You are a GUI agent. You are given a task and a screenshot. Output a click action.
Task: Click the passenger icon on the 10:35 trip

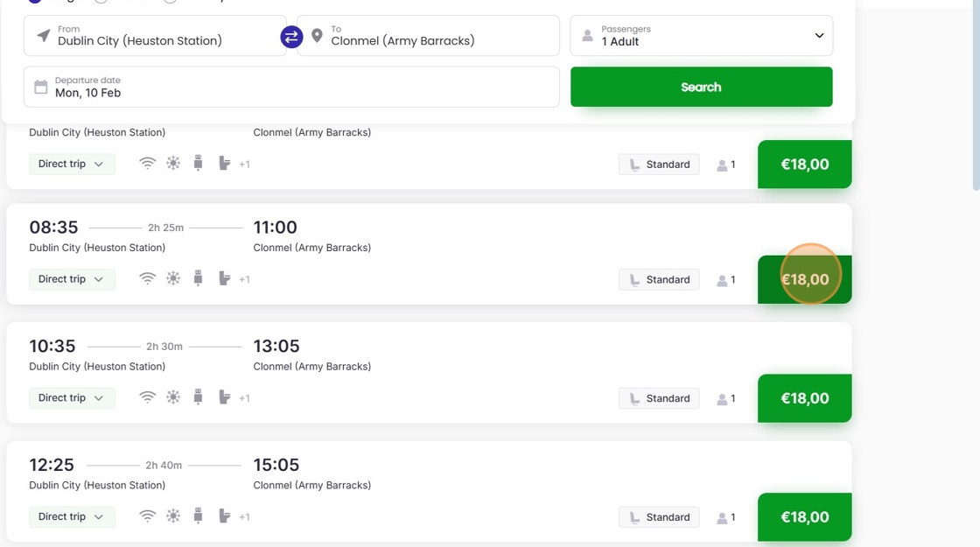tap(723, 398)
